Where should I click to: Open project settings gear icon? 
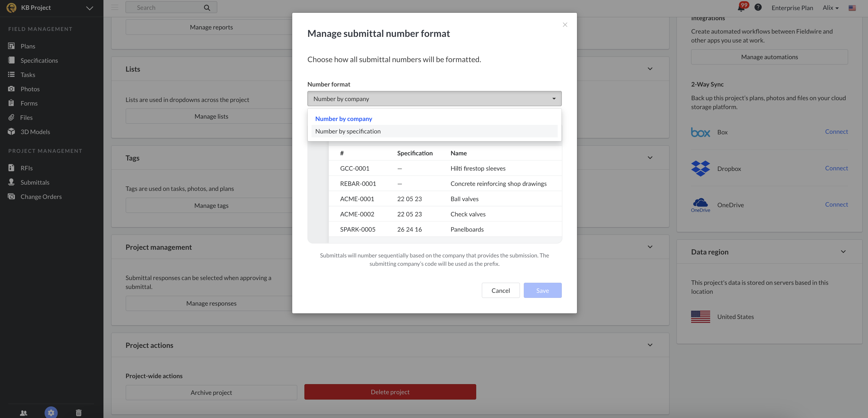point(51,412)
